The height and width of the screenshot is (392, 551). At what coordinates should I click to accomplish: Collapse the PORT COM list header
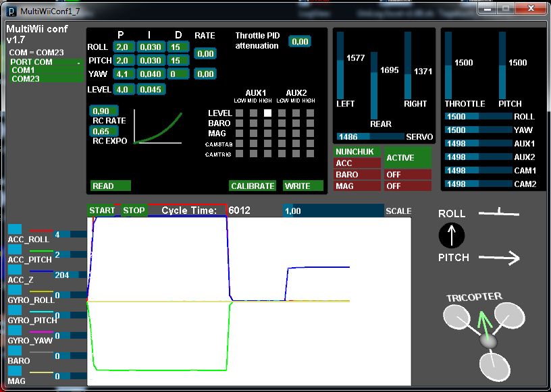tap(47, 62)
